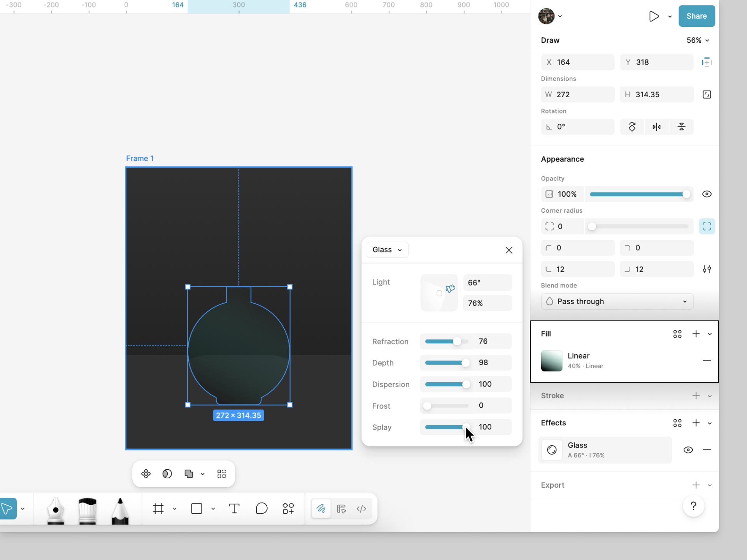Click the Refraction value field
Image resolution: width=747 pixels, height=560 pixels.
[x=492, y=341]
